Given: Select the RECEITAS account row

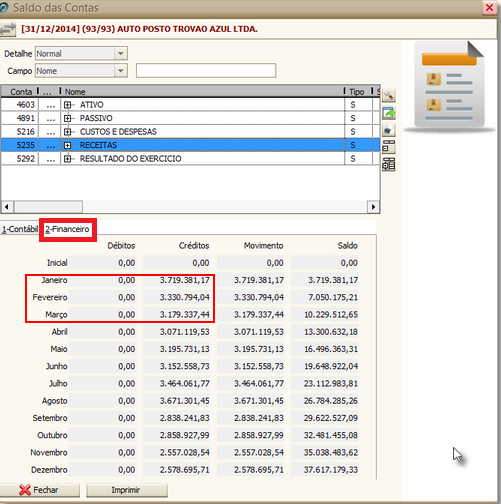Looking at the screenshot, I should coord(190,145).
